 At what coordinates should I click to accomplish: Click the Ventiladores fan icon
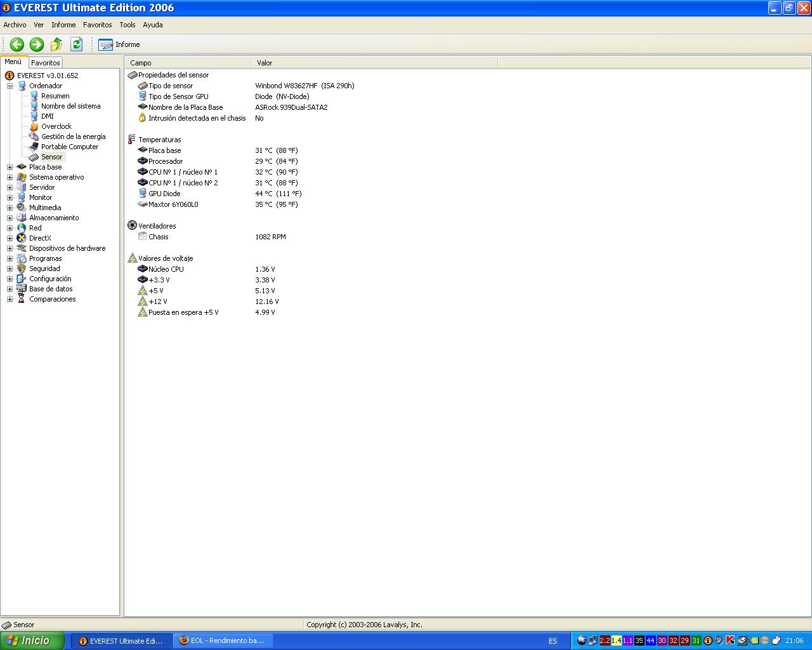click(x=132, y=226)
